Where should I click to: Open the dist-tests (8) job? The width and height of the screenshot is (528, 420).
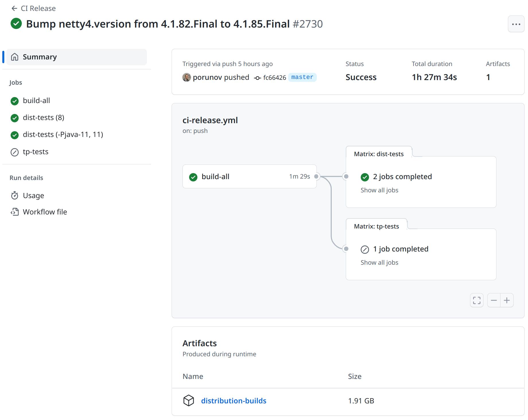coord(43,118)
